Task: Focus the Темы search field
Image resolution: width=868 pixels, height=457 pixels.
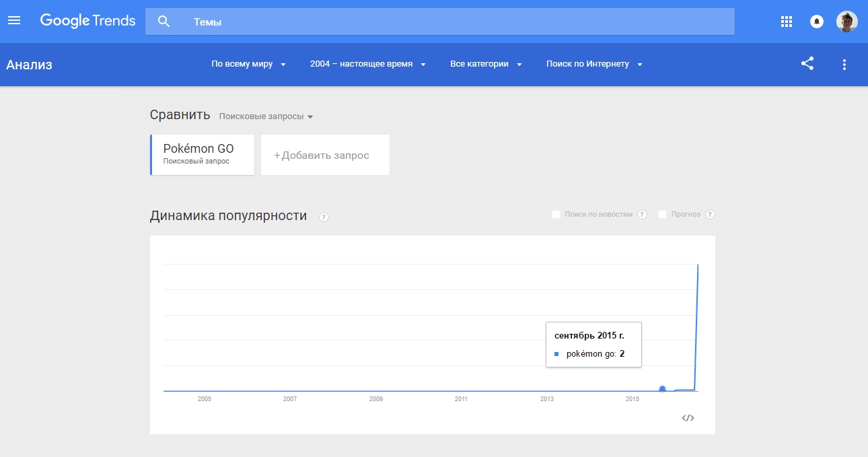Action: [x=440, y=22]
